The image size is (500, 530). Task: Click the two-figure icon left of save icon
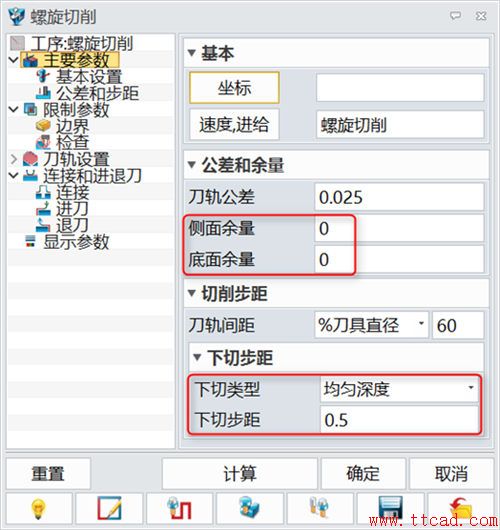tap(320, 508)
